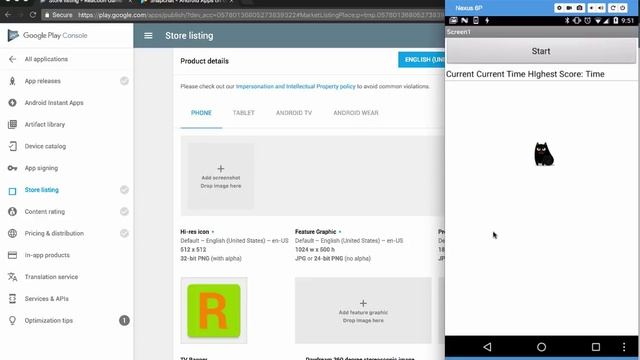The height and width of the screenshot is (360, 640).
Task: Open Device catalog section
Action: point(45,146)
